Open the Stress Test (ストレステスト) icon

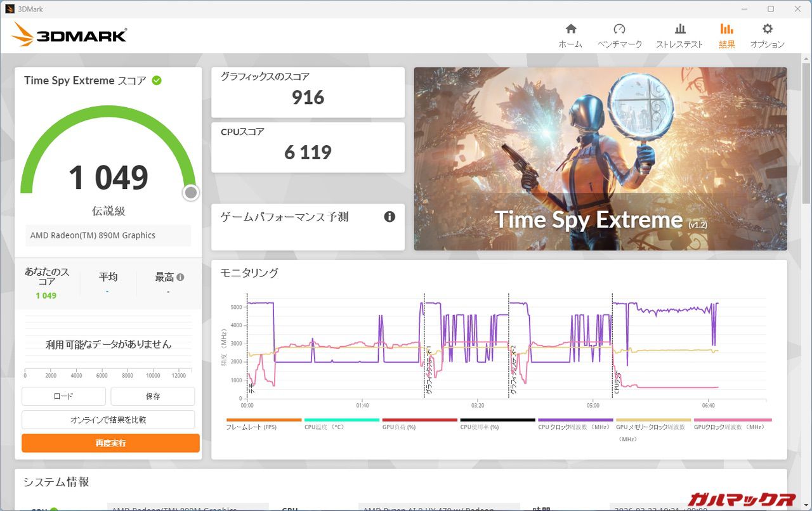(679, 29)
